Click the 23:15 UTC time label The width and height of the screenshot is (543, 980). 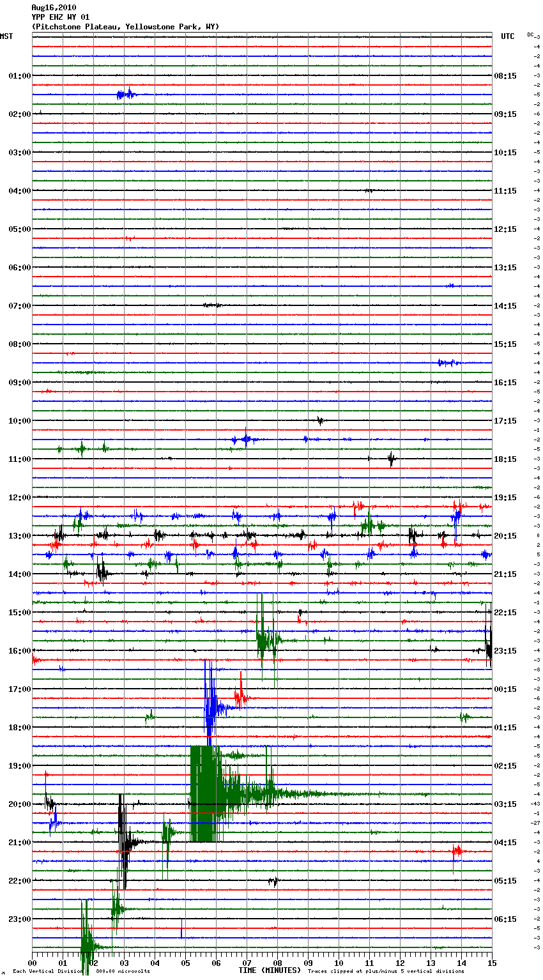(505, 651)
